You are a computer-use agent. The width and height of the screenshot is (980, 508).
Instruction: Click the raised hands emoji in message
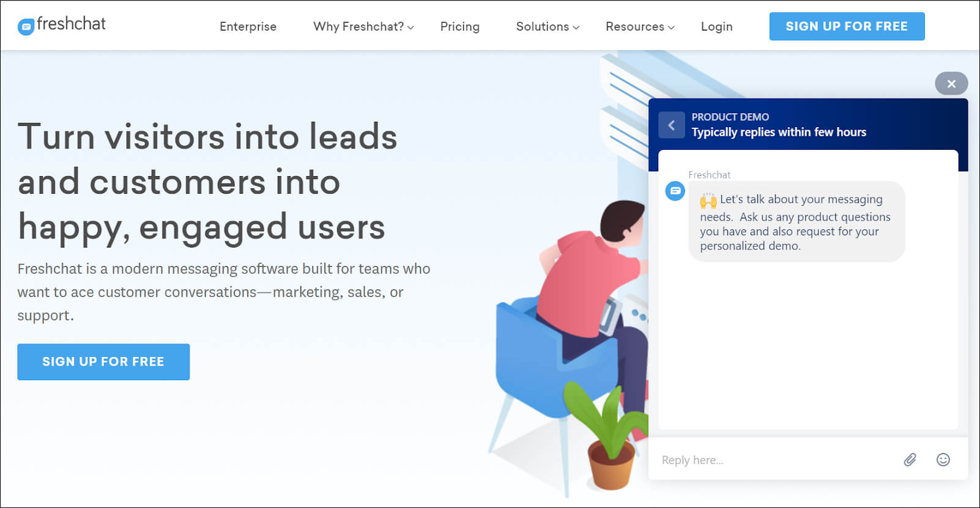click(x=708, y=200)
